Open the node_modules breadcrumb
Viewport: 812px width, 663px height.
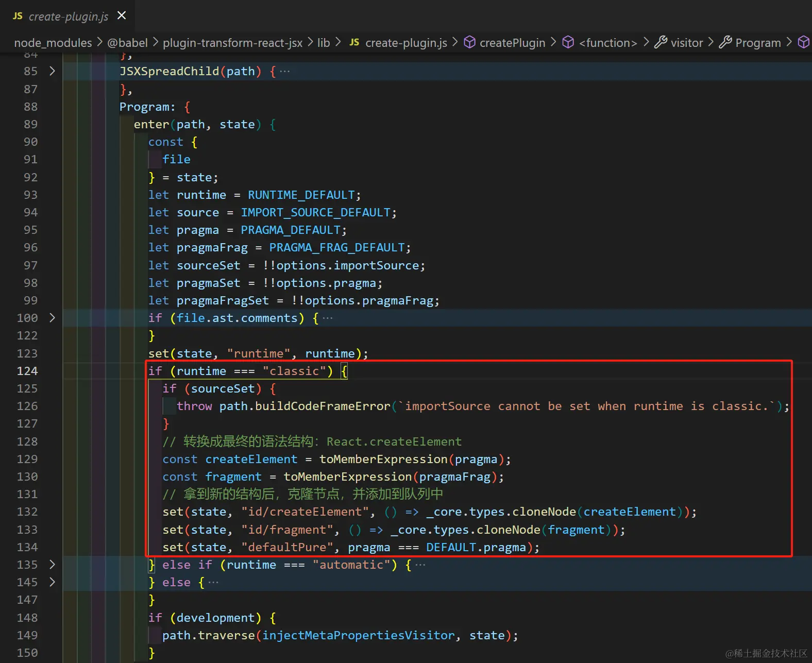point(53,43)
